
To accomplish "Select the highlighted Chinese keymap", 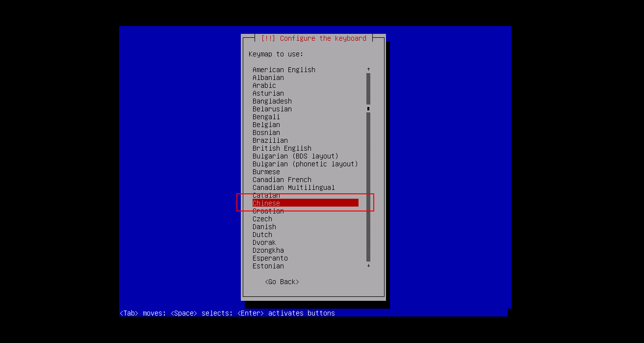I will tap(306, 203).
